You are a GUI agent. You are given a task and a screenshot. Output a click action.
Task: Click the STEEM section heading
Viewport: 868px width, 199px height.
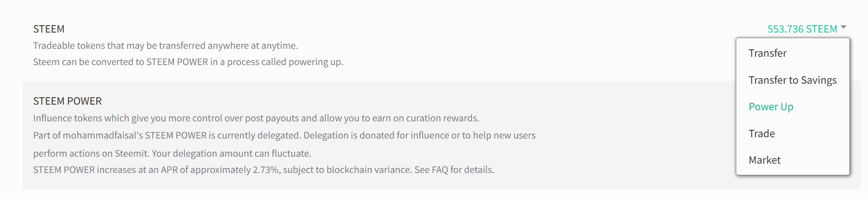(49, 29)
